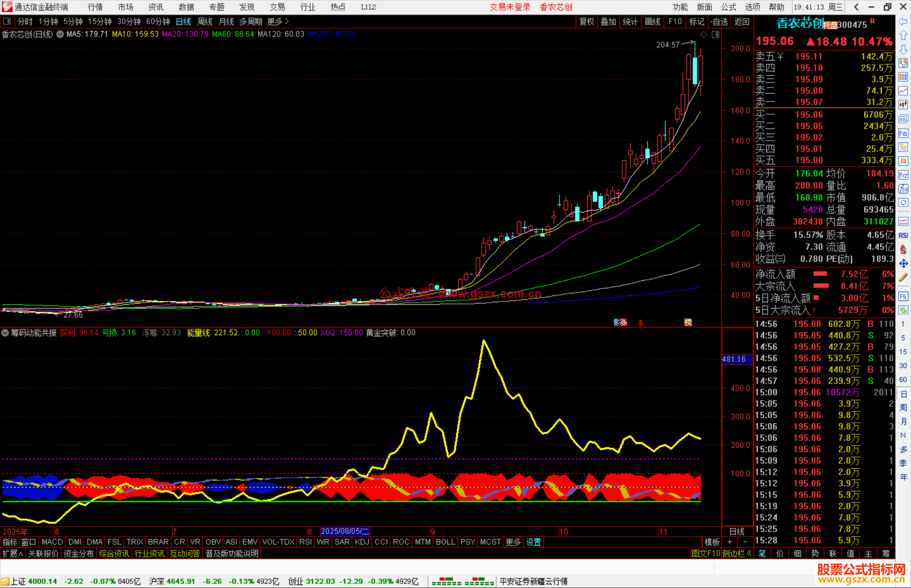Toggle the round arrow beside 香农芯创(日线)
The width and height of the screenshot is (911, 588).
(x=60, y=34)
